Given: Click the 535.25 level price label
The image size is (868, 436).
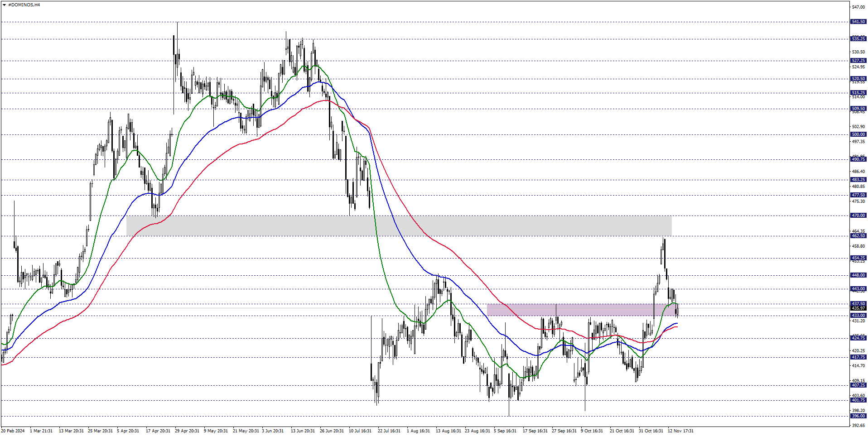Looking at the screenshot, I should pyautogui.click(x=858, y=39).
